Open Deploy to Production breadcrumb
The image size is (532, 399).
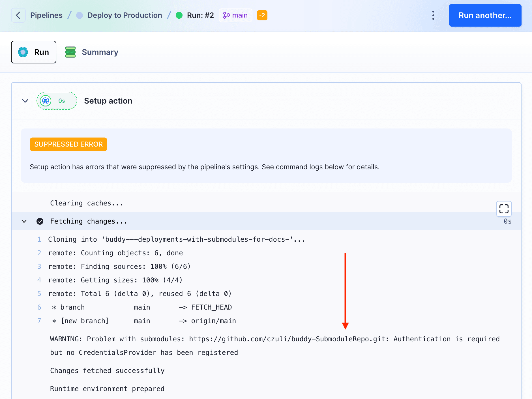point(125,15)
